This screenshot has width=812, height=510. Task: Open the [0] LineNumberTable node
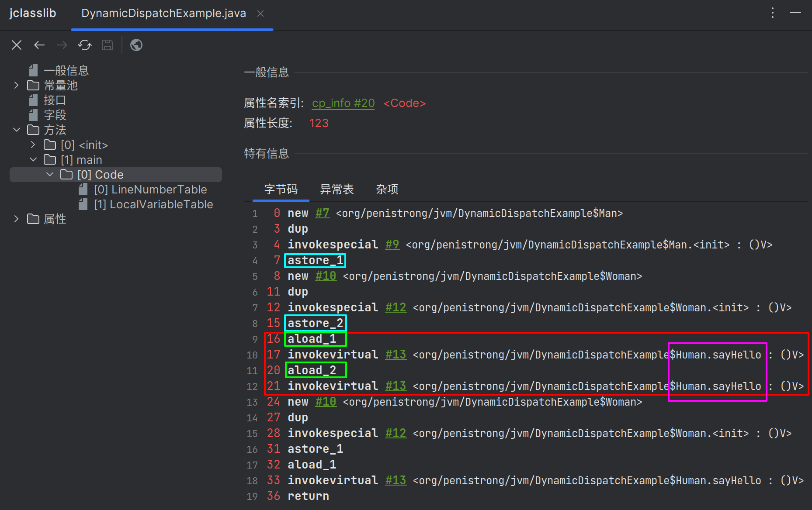[x=150, y=189]
